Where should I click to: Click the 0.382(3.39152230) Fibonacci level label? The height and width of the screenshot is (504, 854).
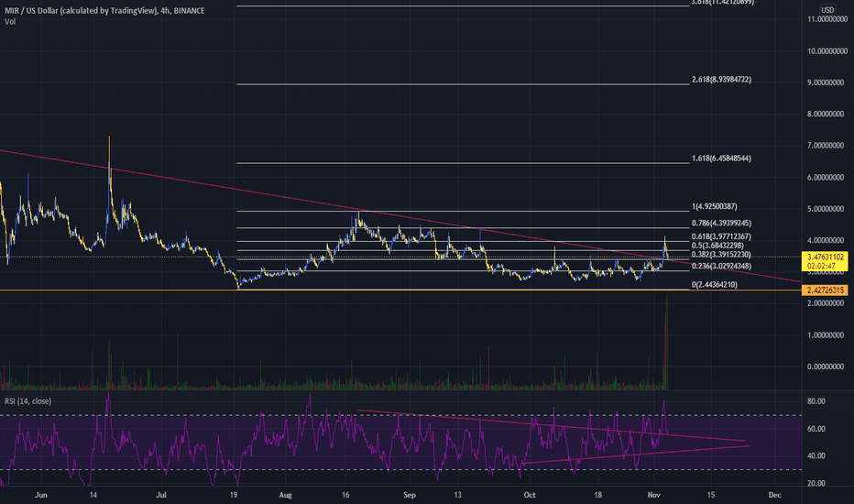click(721, 255)
